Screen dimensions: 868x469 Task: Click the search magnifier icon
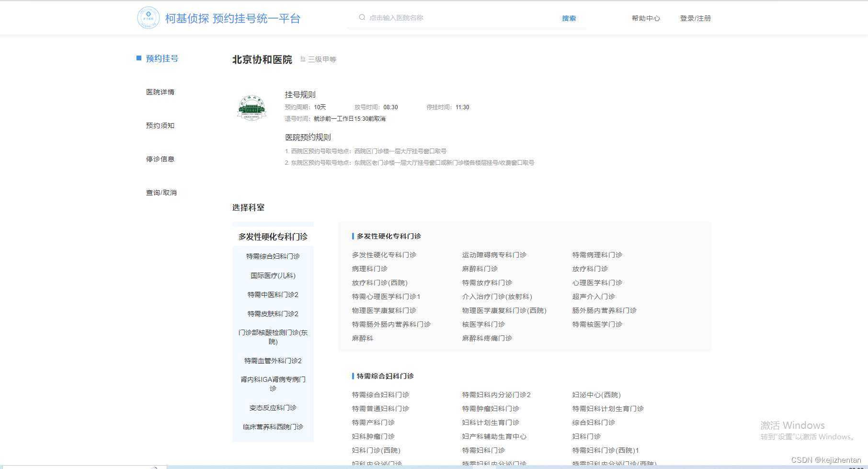[362, 17]
